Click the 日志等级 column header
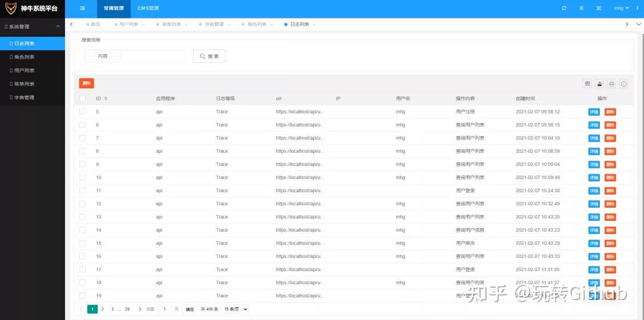 click(x=225, y=99)
